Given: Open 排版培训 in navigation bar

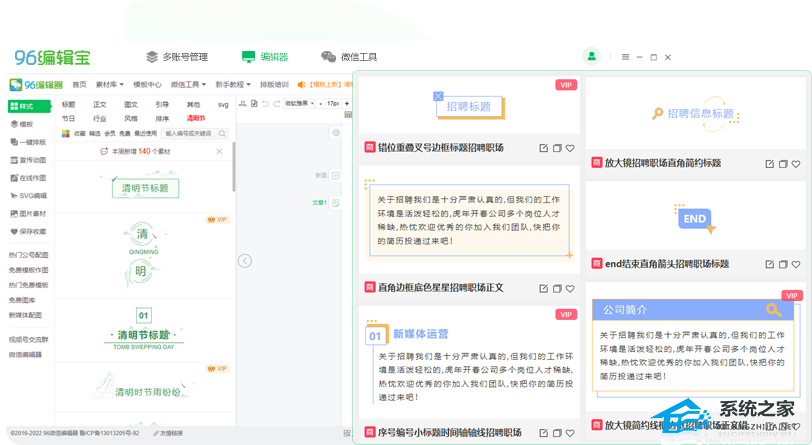Looking at the screenshot, I should pyautogui.click(x=274, y=84).
